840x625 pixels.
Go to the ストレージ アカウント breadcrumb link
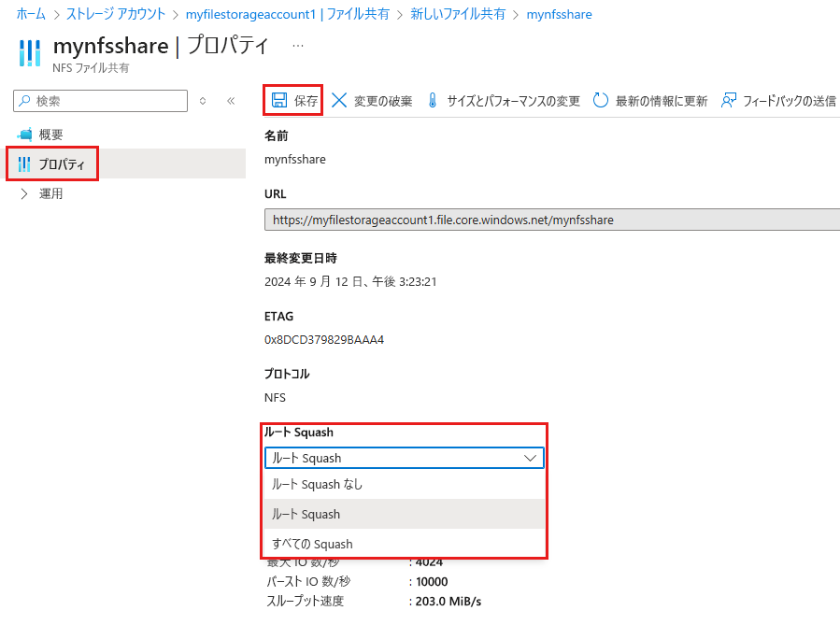[x=116, y=14]
